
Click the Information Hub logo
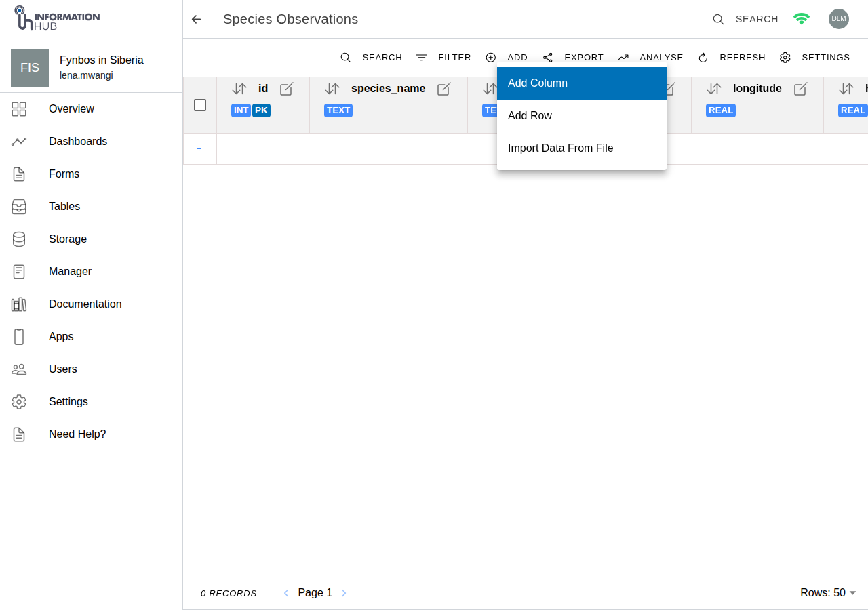pos(57,18)
